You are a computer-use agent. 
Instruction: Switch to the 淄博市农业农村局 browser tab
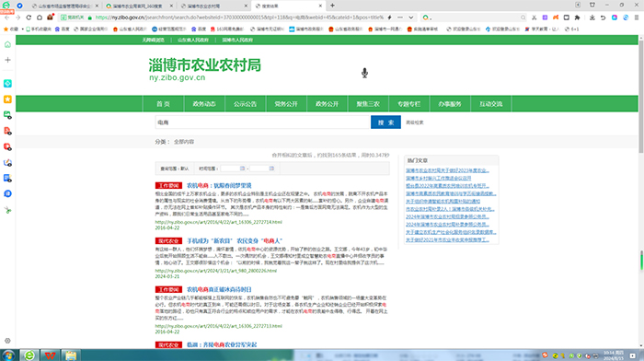coord(213,6)
